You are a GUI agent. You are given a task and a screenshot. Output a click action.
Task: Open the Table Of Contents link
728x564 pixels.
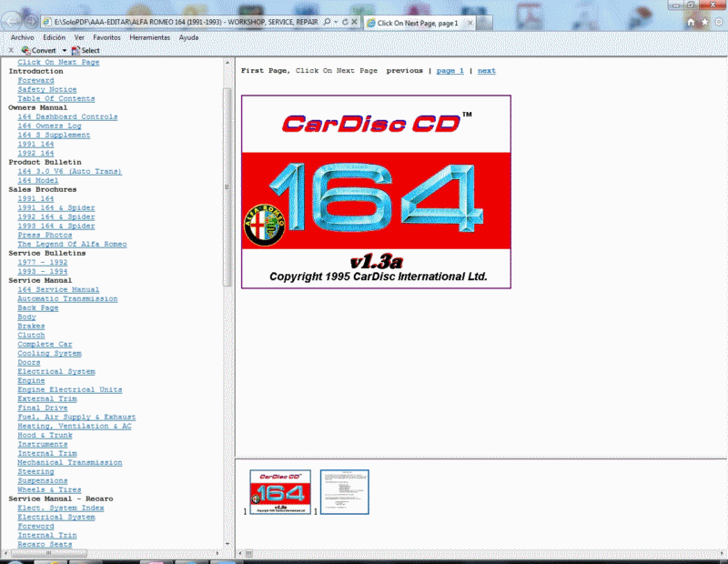click(x=56, y=98)
